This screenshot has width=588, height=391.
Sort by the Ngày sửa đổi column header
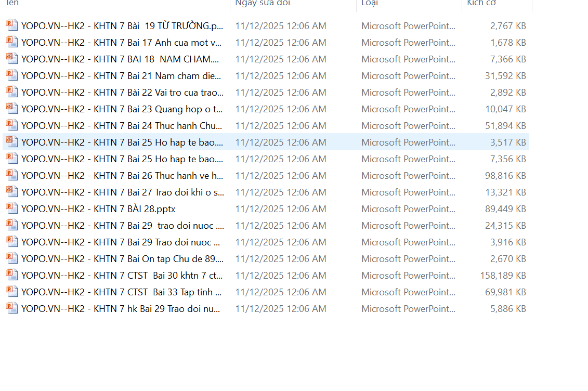[x=263, y=3]
